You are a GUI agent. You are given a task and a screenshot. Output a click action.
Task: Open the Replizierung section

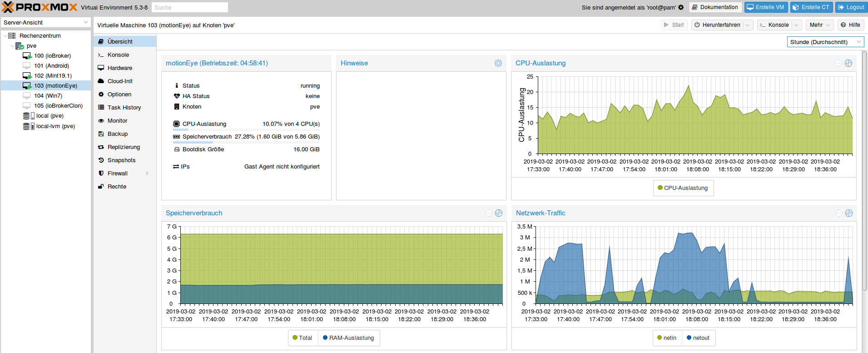[x=125, y=147]
